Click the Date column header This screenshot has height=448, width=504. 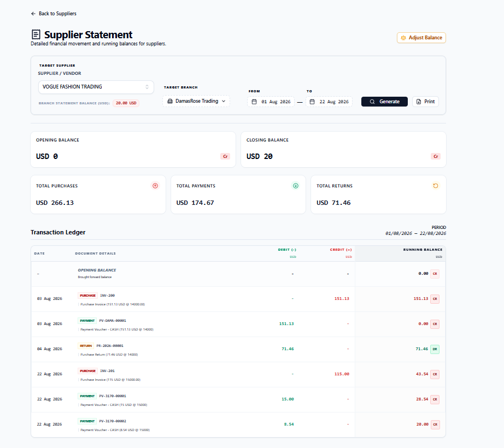coord(39,254)
